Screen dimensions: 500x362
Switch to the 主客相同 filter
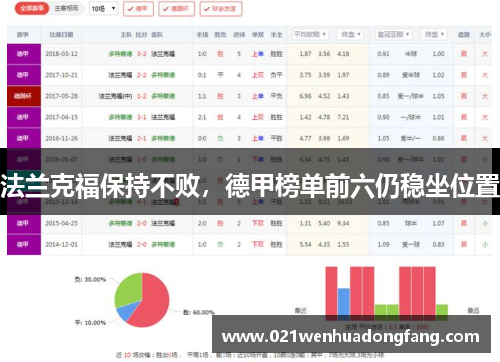coord(66,8)
